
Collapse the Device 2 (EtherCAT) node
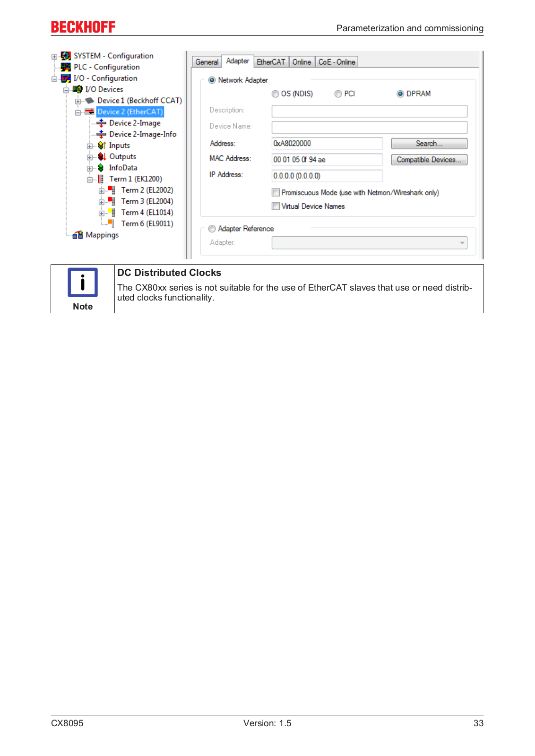(78, 113)
